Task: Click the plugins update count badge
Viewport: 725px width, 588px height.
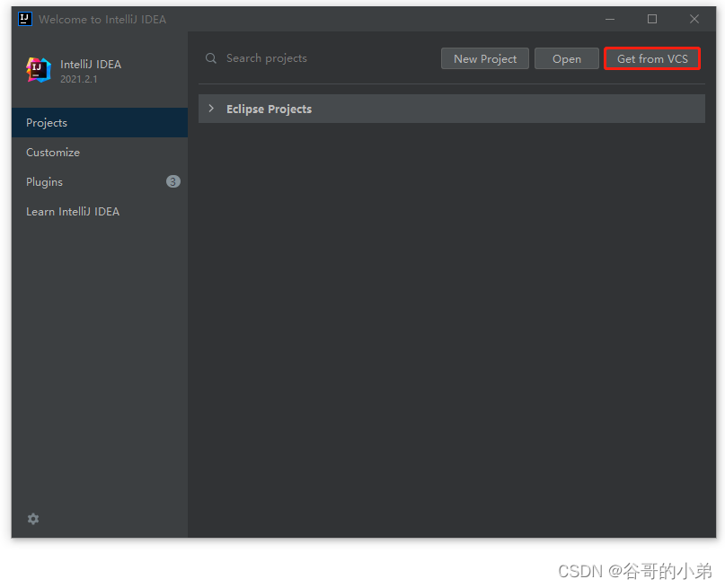Action: (172, 181)
